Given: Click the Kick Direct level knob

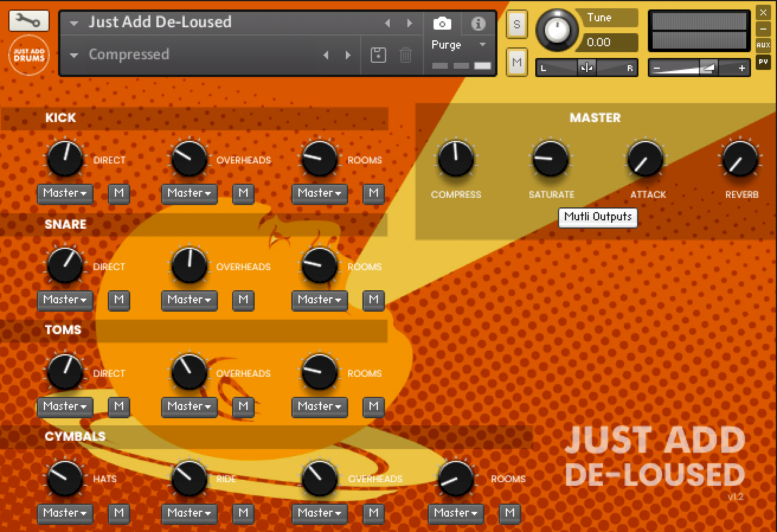Looking at the screenshot, I should pyautogui.click(x=65, y=159).
